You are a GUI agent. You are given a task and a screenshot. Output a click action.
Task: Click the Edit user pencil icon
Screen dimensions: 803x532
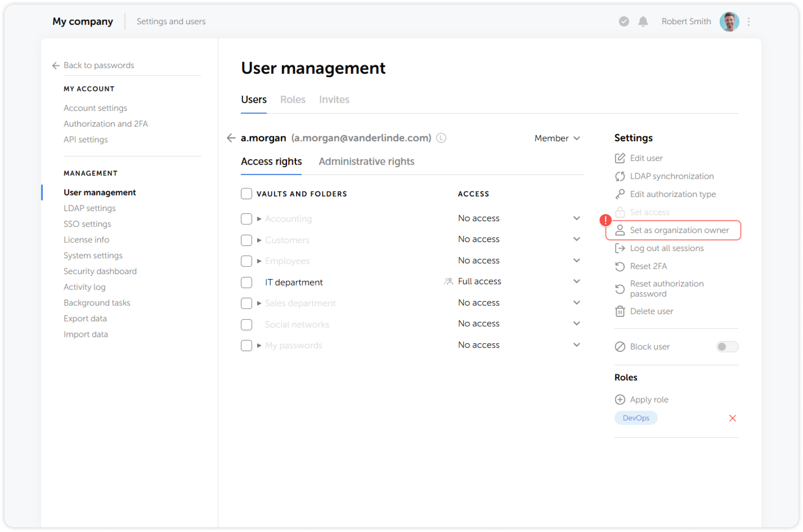(620, 158)
